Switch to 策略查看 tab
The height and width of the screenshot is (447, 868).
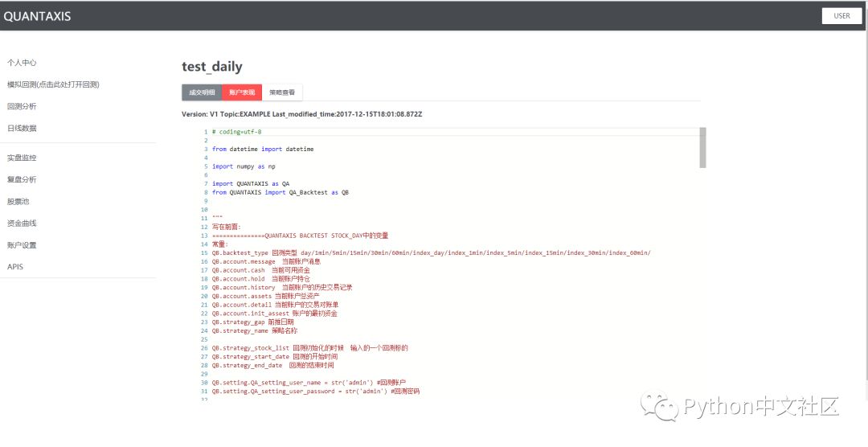coord(282,92)
